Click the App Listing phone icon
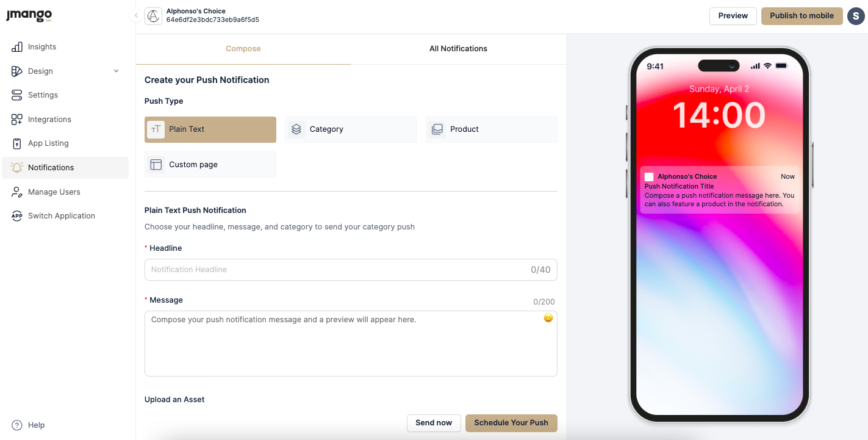Viewport: 868px width, 440px height. coord(17,143)
